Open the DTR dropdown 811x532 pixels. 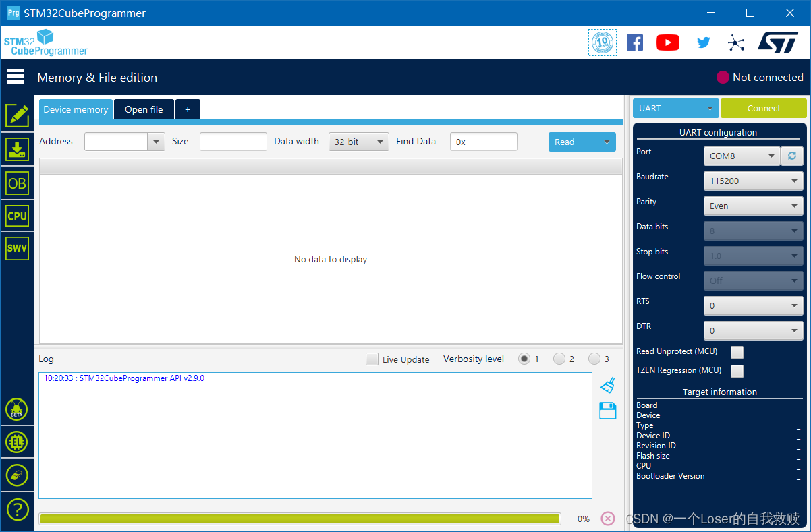[754, 330]
